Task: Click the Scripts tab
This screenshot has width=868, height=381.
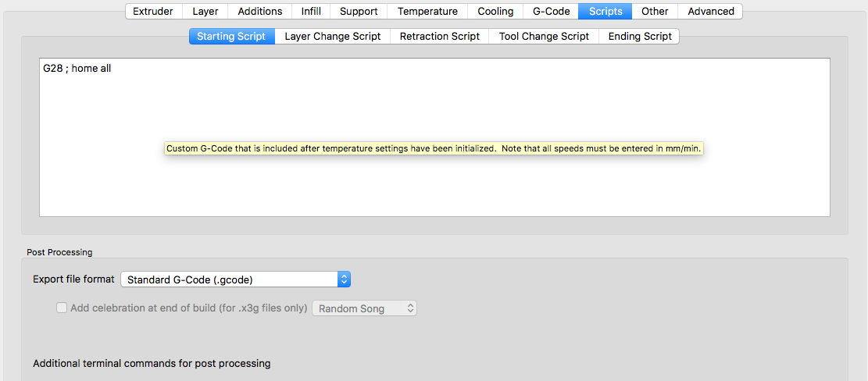Action: tap(605, 11)
